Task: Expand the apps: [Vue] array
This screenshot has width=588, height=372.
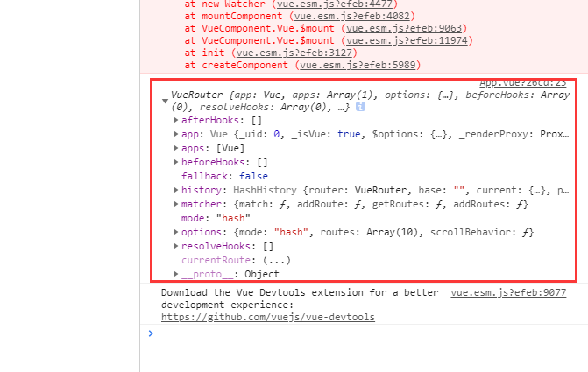Action: click(x=175, y=148)
